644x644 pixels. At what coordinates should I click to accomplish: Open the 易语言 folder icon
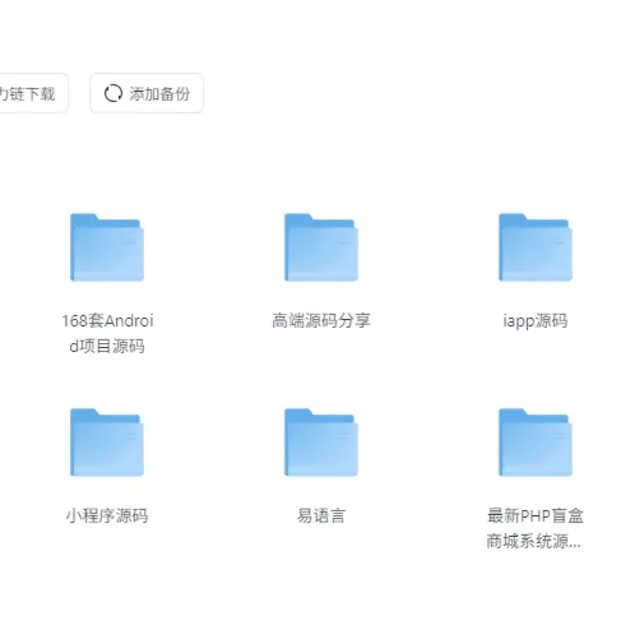[x=321, y=442]
